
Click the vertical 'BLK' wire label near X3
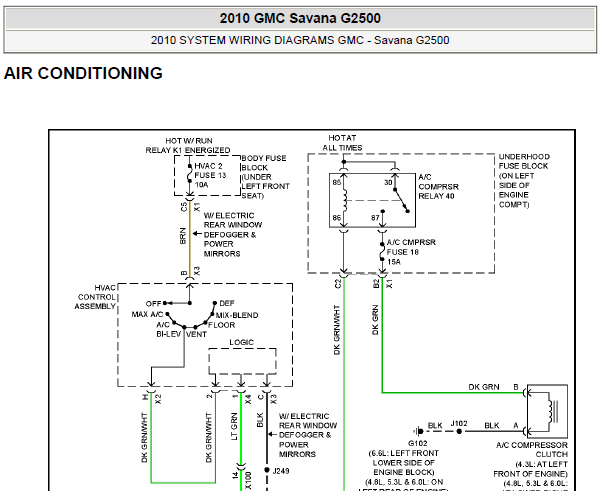coord(260,420)
